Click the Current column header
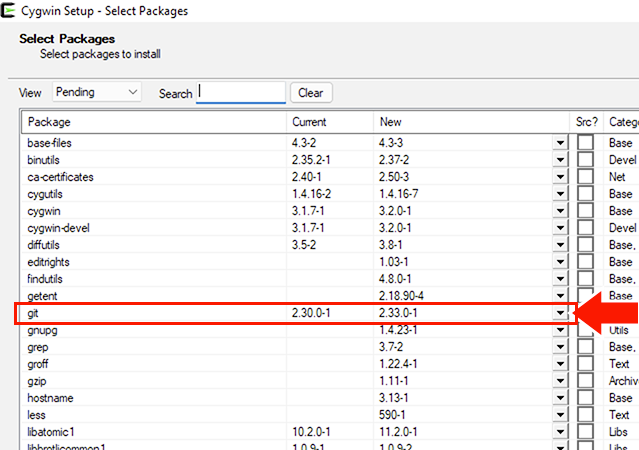 coord(330,122)
